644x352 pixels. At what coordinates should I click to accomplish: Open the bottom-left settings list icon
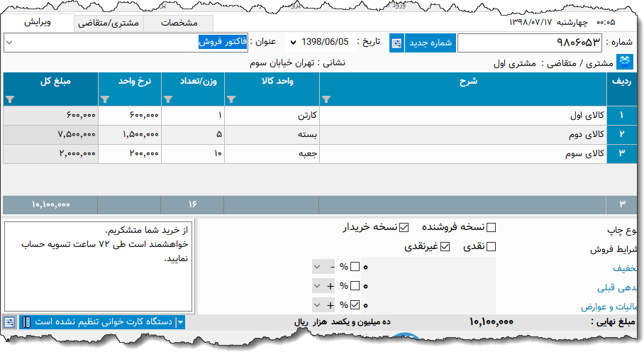(x=9, y=322)
